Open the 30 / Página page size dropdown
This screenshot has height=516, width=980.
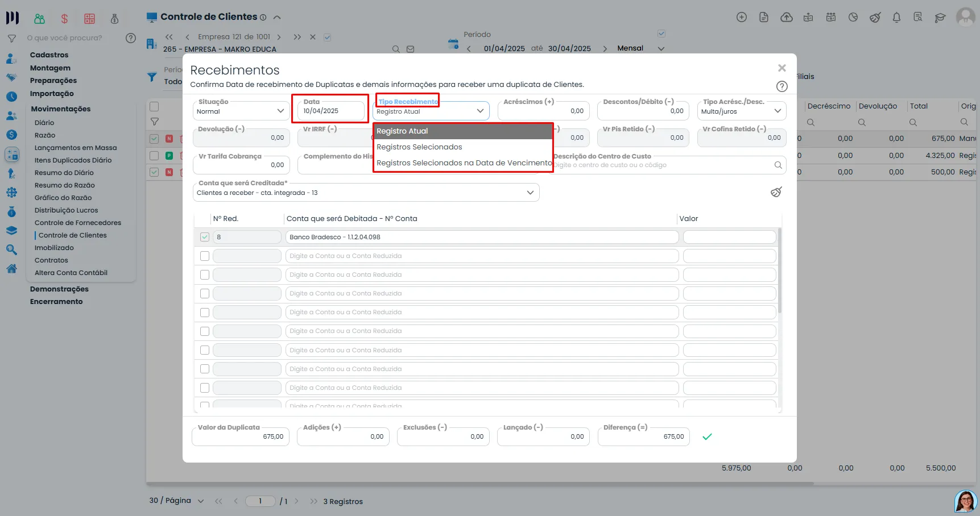click(177, 501)
